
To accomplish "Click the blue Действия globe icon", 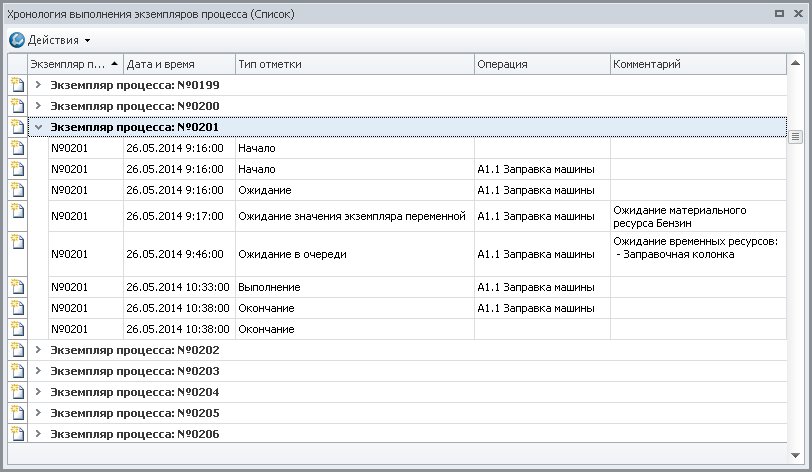I will tap(17, 40).
